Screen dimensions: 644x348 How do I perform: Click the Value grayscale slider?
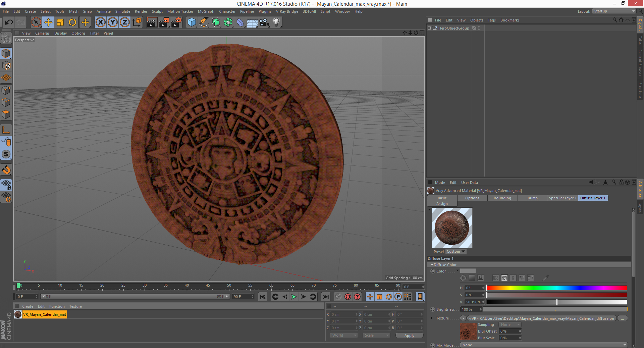557,302
